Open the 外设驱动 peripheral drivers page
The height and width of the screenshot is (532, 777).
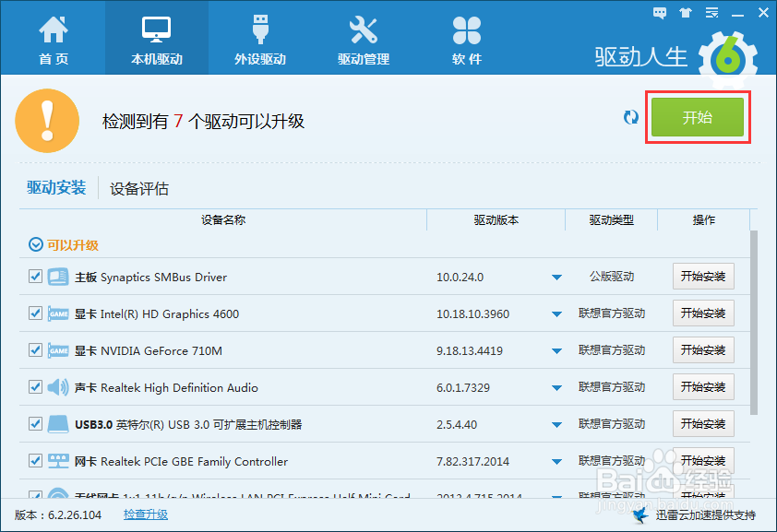tap(259, 37)
